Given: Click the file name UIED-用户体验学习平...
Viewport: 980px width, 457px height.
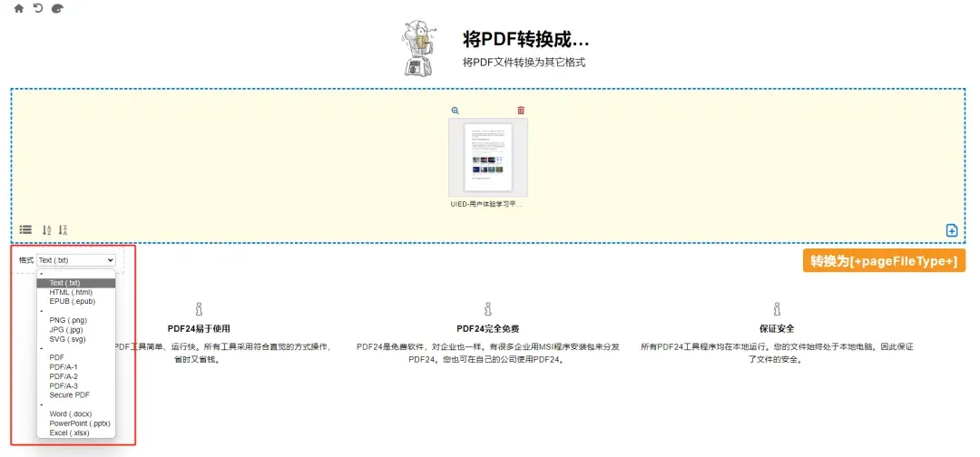Looking at the screenshot, I should 487,204.
